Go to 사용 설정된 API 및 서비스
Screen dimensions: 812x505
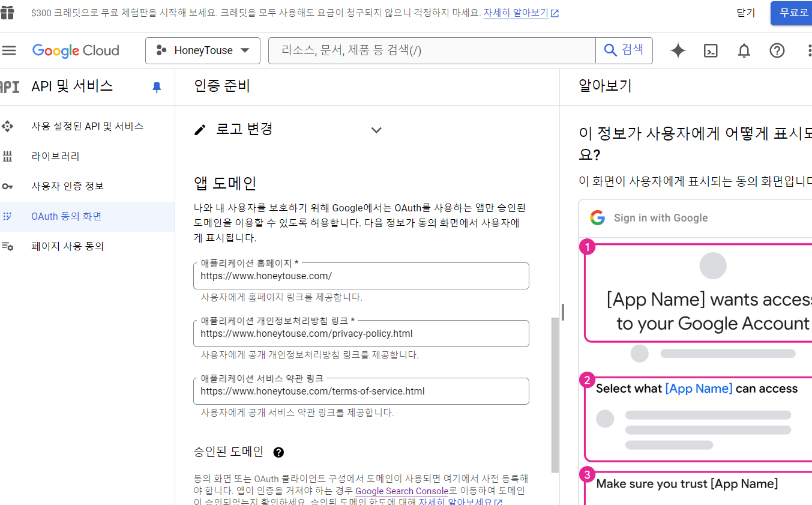pos(88,126)
